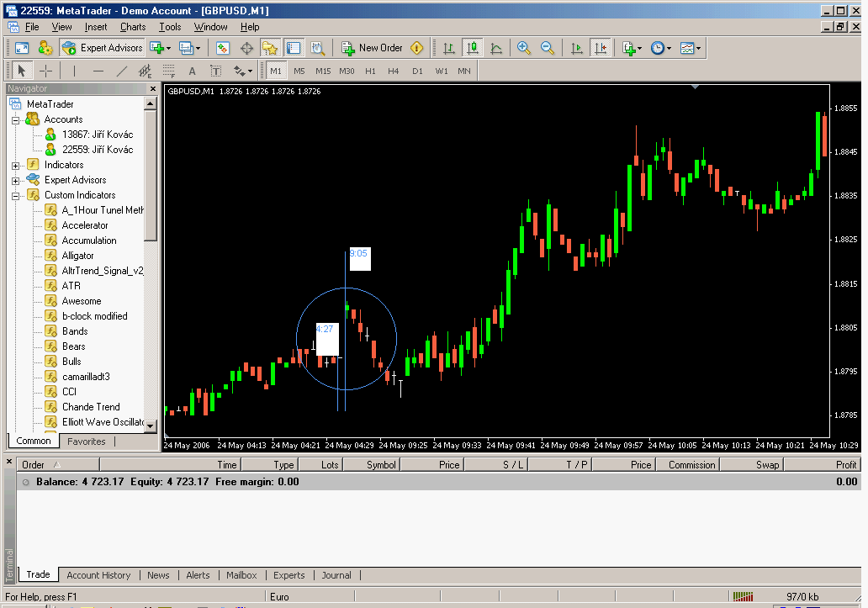Expand the Expert Advisors tree node

click(x=15, y=180)
